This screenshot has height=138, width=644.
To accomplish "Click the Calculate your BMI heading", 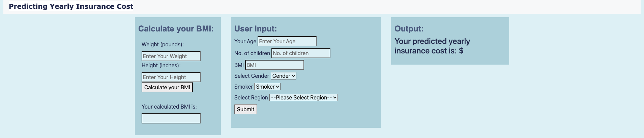I will tap(176, 29).
